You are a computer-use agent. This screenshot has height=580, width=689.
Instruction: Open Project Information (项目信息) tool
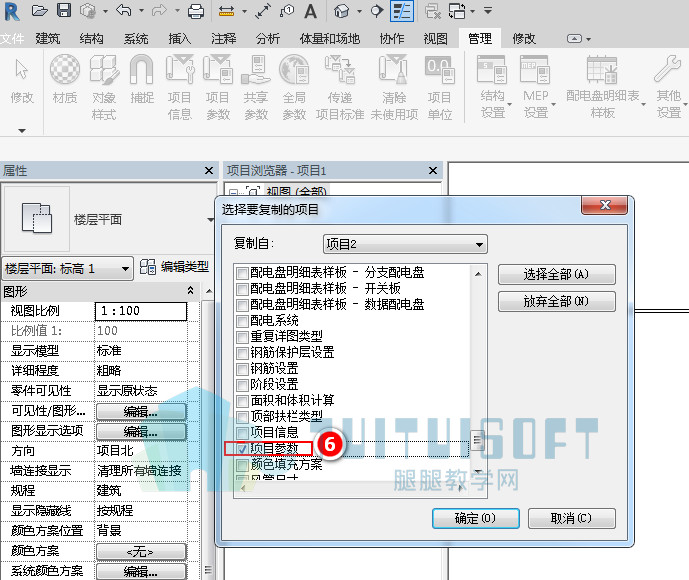point(180,87)
